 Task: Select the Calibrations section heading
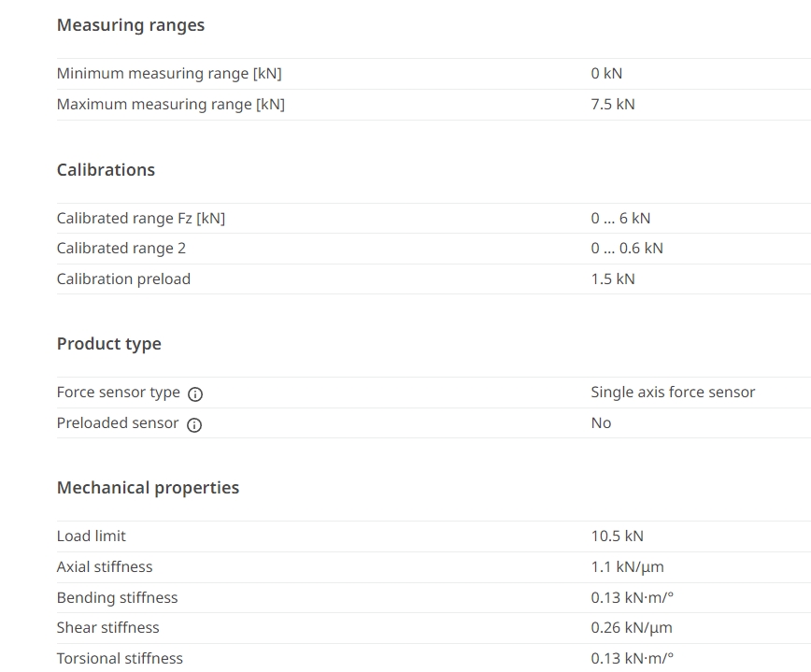(x=106, y=170)
